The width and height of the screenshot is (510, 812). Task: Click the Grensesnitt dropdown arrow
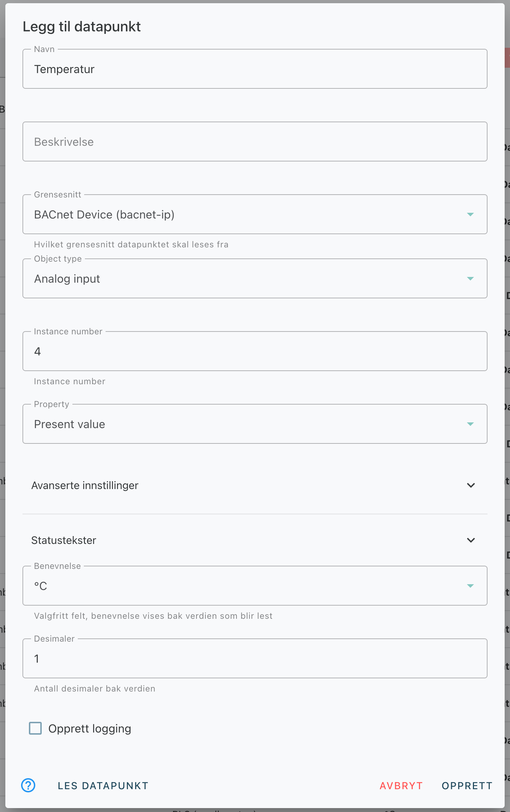470,214
